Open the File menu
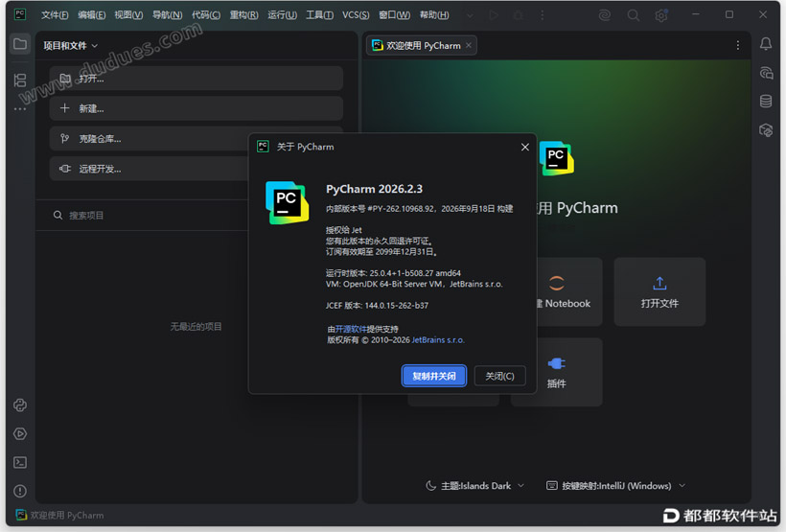Screen dimensions: 786x532 (x=55, y=15)
